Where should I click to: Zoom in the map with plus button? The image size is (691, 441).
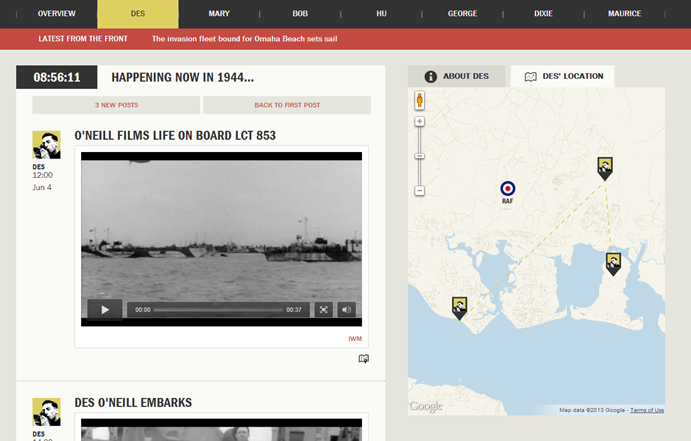420,121
